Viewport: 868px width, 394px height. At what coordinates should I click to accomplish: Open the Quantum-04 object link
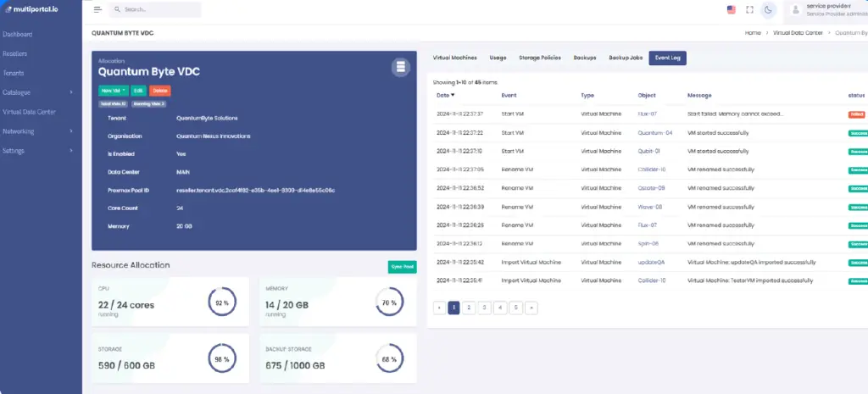pos(655,133)
